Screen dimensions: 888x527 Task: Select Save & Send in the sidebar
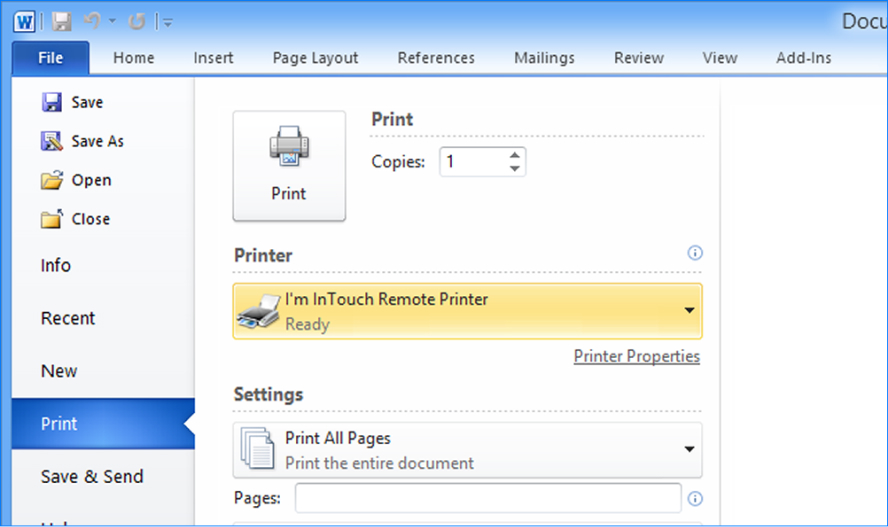coord(92,477)
